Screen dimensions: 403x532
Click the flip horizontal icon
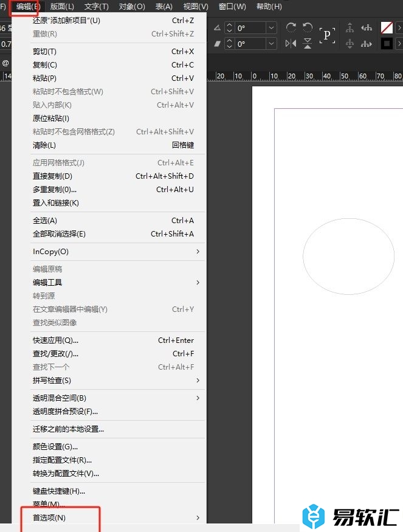291,43
